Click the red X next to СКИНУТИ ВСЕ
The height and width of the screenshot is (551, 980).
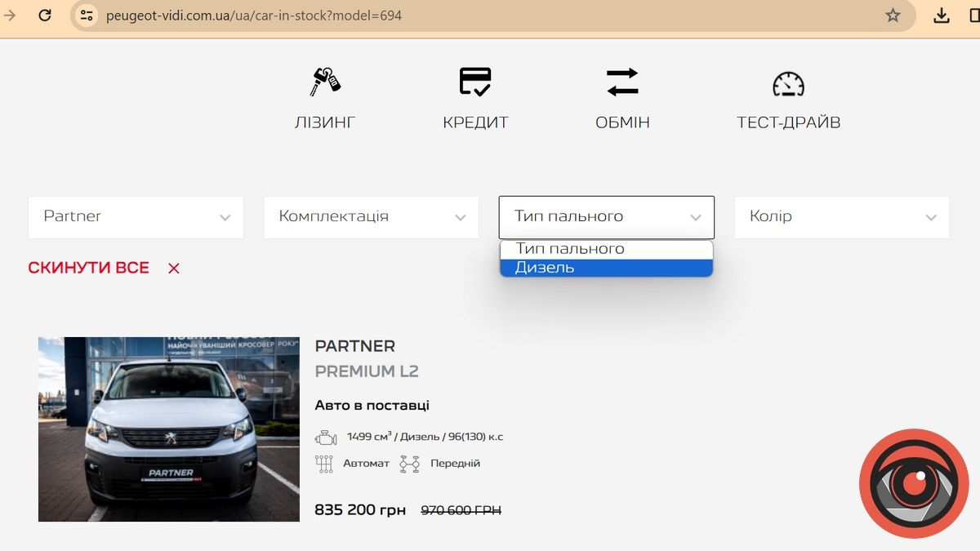[172, 267]
